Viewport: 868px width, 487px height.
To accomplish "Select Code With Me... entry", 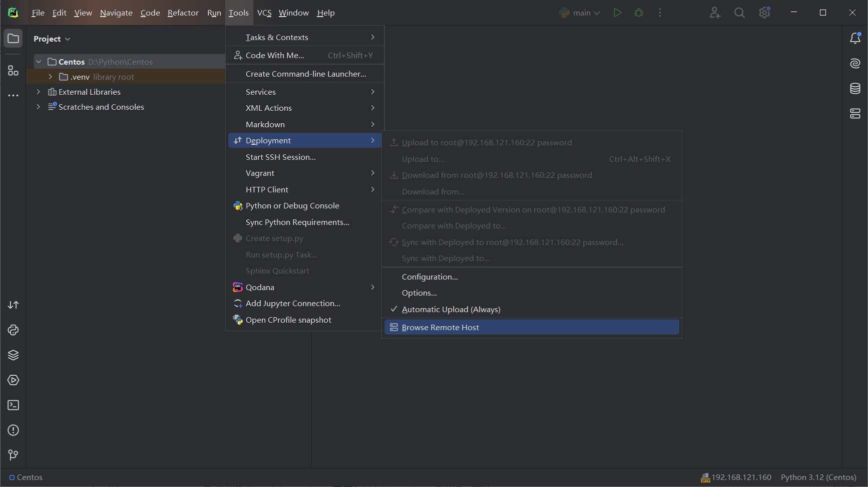I will pos(305,56).
